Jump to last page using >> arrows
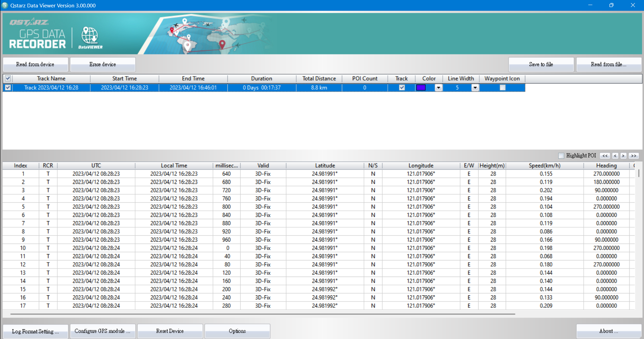Viewport: 644px width, 339px height. [x=633, y=156]
